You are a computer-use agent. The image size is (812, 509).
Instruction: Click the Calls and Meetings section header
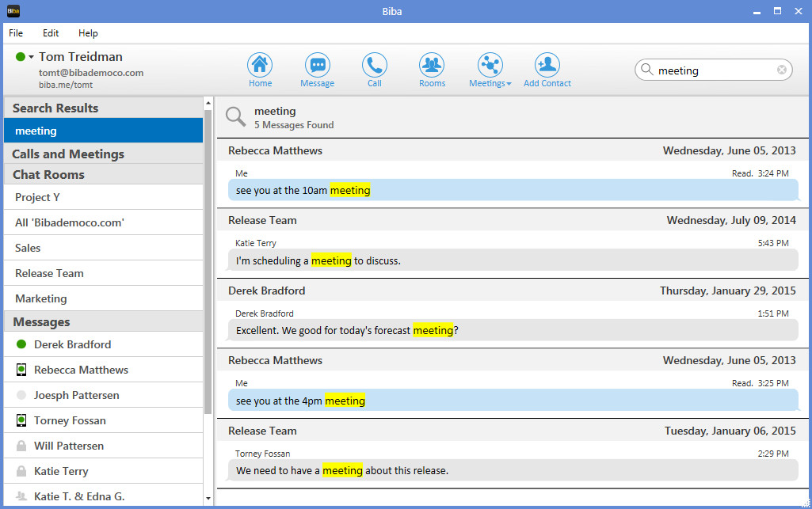point(104,154)
